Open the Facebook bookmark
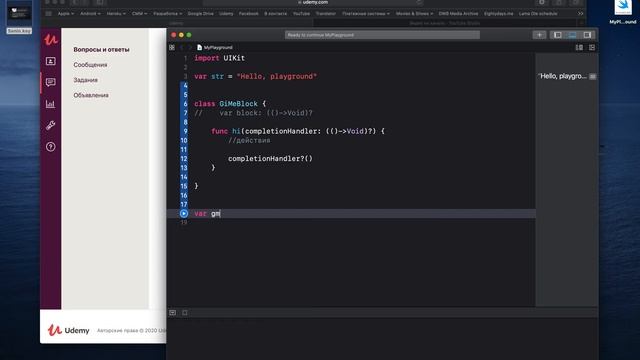Viewport: 640px width, 360px height. click(x=249, y=13)
